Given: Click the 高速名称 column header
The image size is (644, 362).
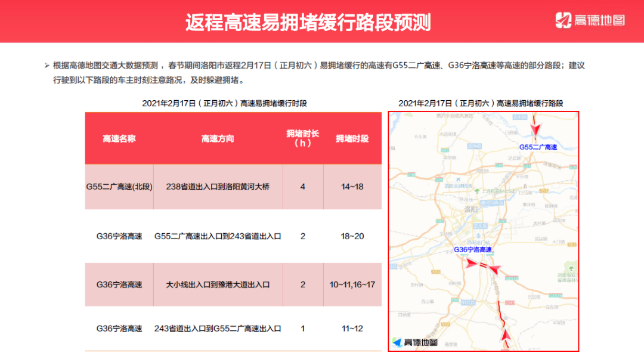Looking at the screenshot, I should (119, 138).
